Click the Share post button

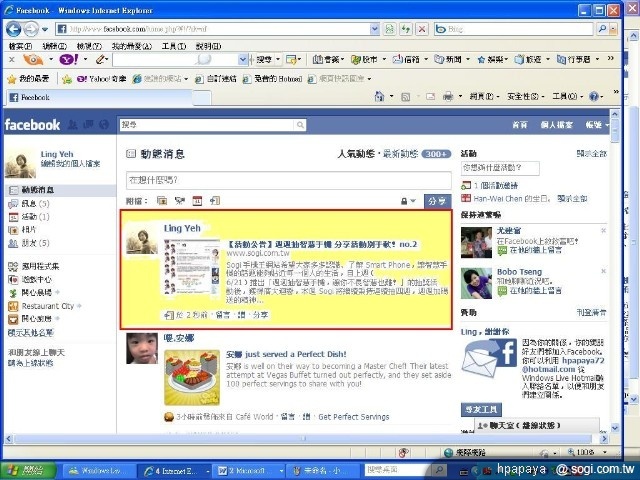(x=438, y=201)
